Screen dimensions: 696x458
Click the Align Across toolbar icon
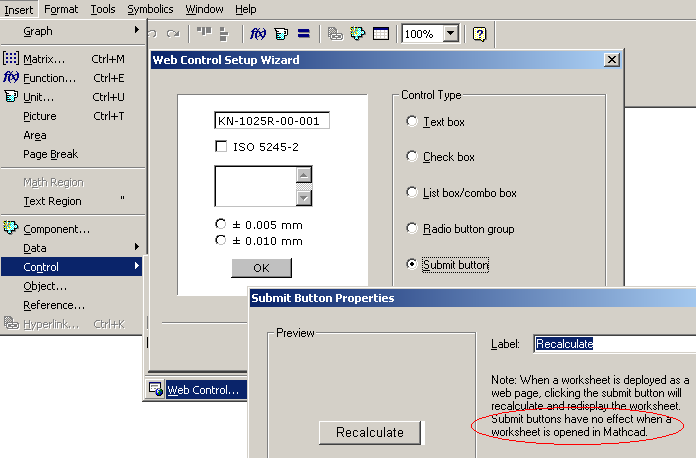coord(204,33)
